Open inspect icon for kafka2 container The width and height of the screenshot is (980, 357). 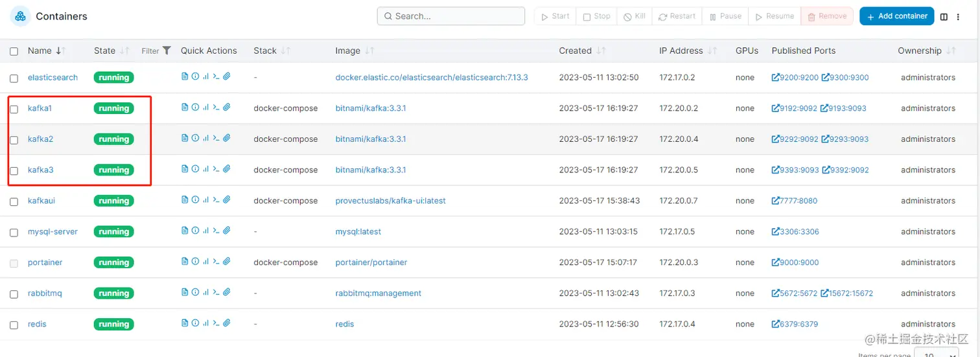click(x=195, y=138)
